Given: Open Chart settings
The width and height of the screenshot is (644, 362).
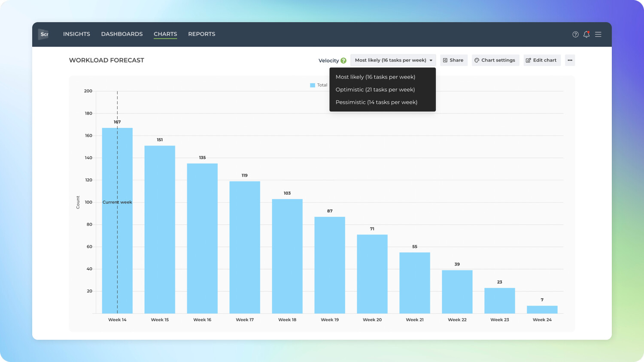Looking at the screenshot, I should 495,60.
